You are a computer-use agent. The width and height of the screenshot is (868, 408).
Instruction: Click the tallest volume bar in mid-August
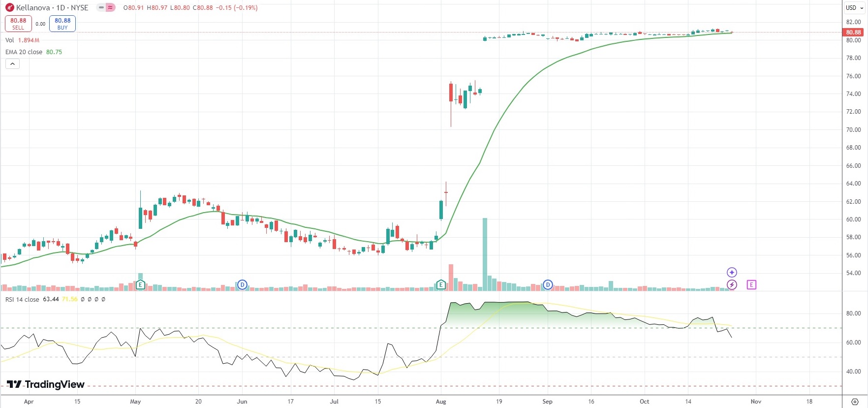click(485, 254)
